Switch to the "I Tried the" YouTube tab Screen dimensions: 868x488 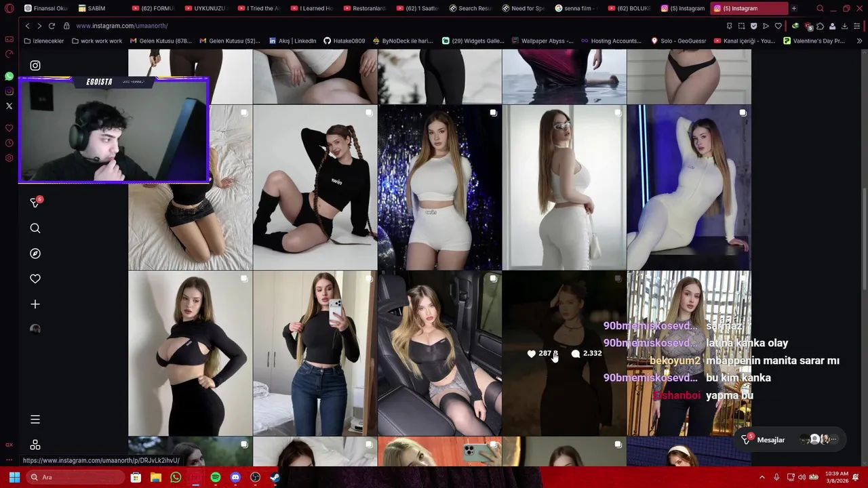tap(259, 8)
